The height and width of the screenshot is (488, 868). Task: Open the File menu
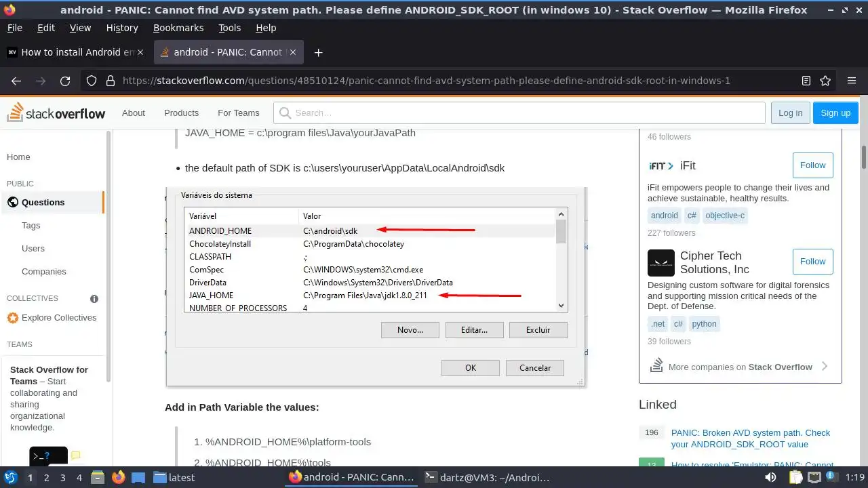pos(14,28)
